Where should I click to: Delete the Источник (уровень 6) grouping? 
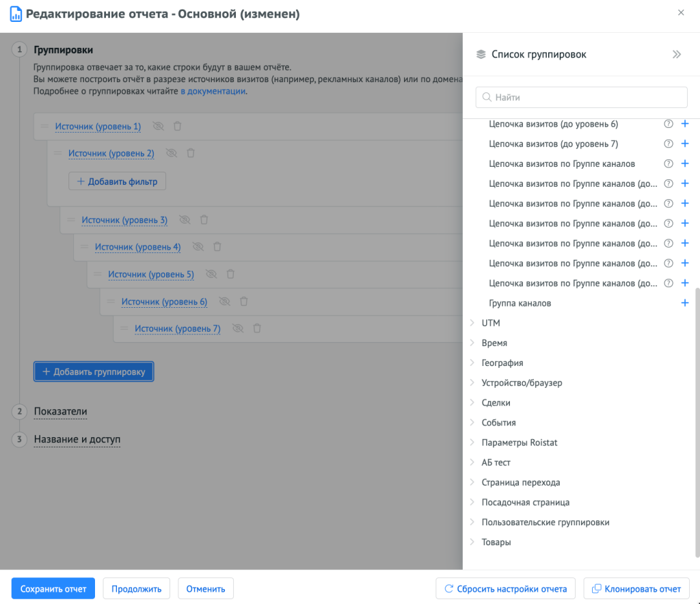point(244,302)
